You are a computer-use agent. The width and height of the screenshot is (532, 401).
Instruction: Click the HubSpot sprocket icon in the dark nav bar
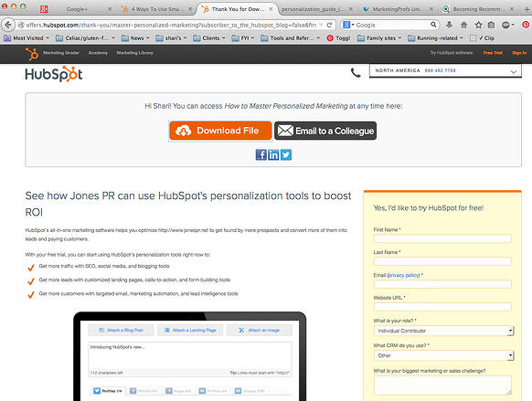[32, 54]
